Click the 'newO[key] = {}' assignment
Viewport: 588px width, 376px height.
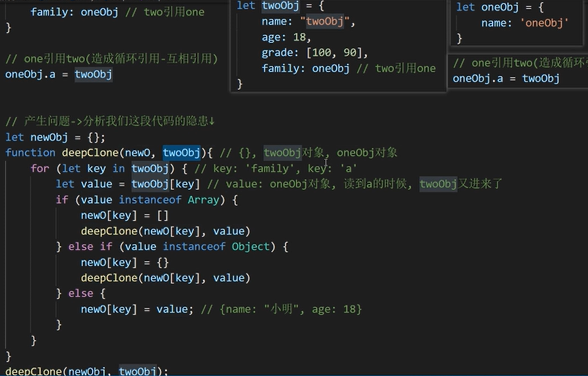(125, 262)
